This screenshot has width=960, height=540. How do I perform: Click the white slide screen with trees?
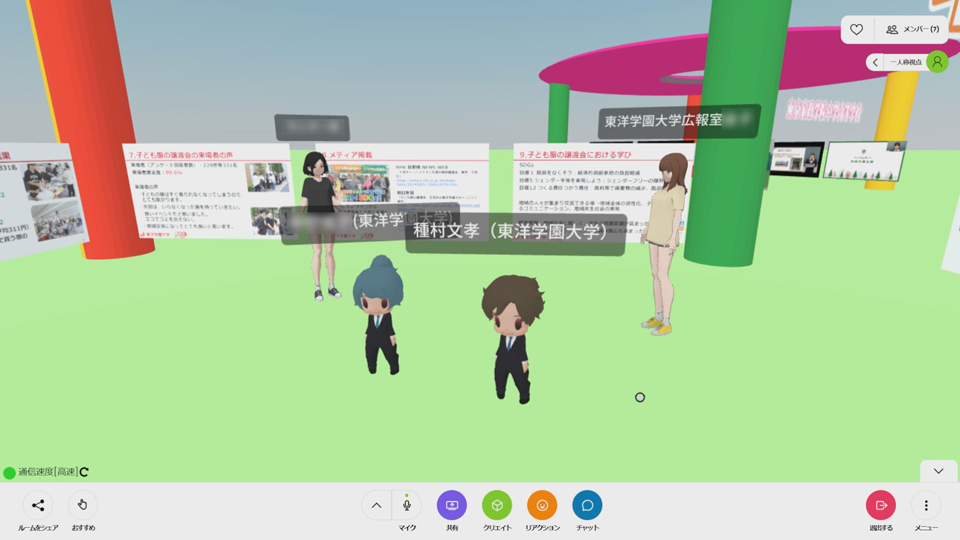pos(864,160)
